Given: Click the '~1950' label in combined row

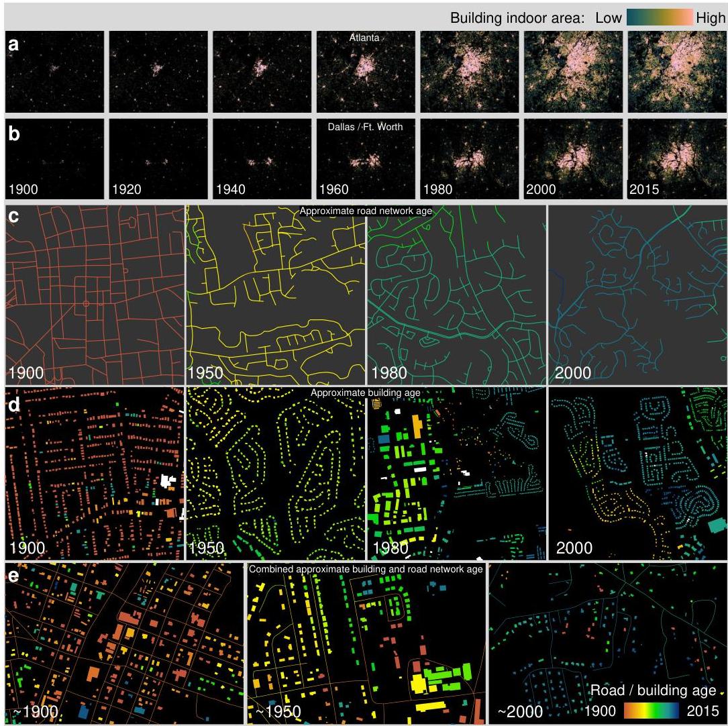Looking at the screenshot, I should 278,712.
